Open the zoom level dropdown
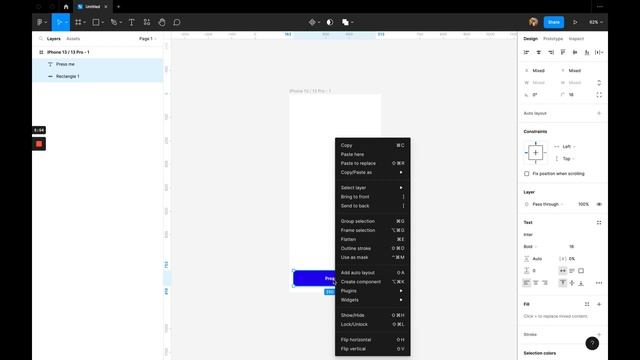This screenshot has width=640, height=360. click(596, 22)
